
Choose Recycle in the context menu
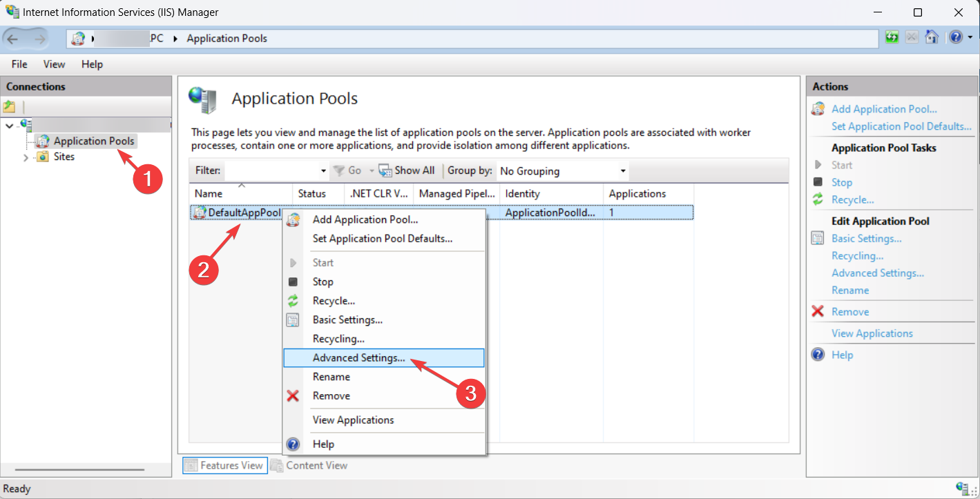pos(384,301)
